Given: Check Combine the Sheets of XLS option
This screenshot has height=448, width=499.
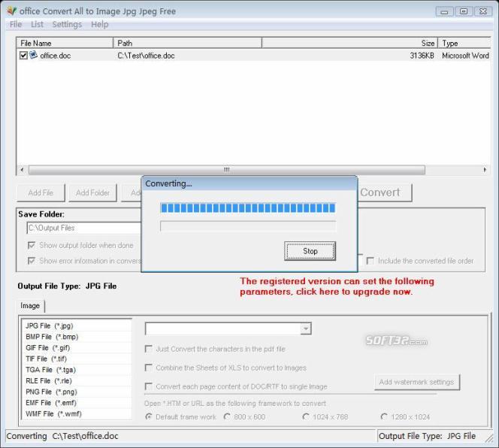Looking at the screenshot, I should click(x=148, y=368).
